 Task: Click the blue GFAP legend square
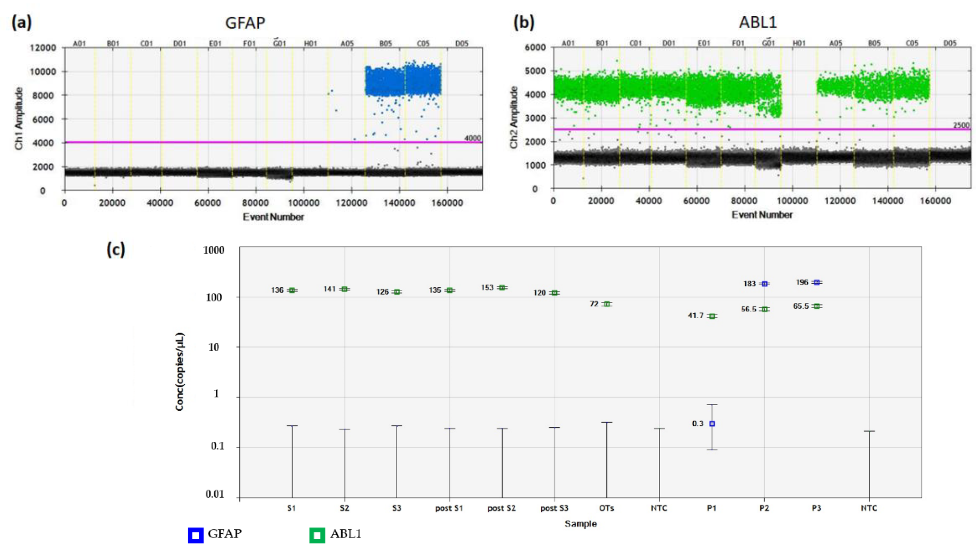196,535
